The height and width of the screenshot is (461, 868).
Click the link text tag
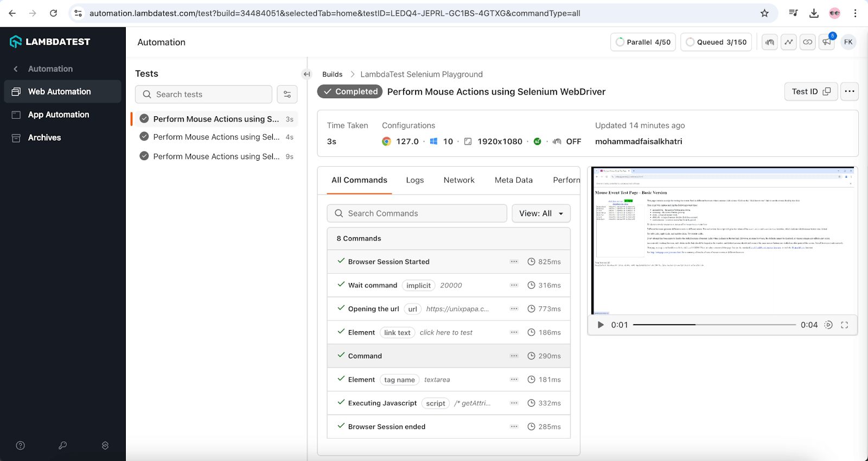(x=397, y=332)
